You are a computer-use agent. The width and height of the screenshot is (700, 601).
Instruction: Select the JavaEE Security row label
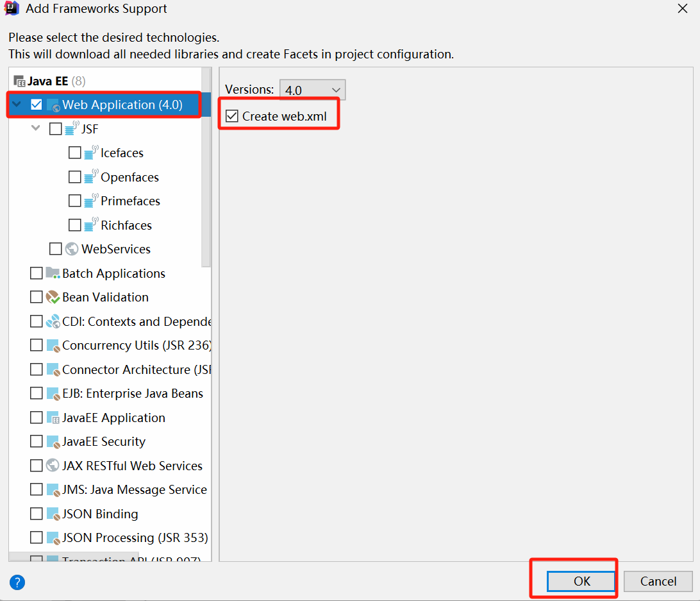[104, 441]
